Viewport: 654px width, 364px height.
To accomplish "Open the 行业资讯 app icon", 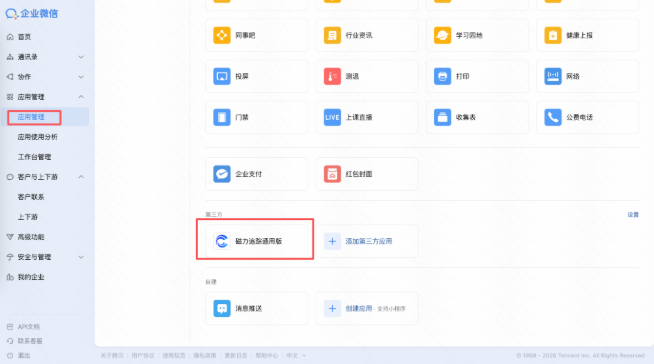I will [x=332, y=35].
